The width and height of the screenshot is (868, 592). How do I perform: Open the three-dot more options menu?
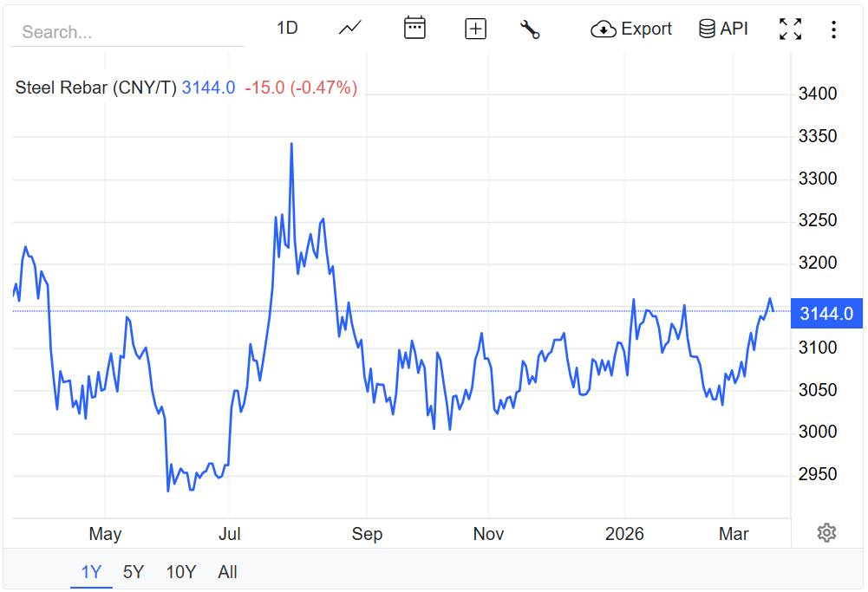(833, 29)
